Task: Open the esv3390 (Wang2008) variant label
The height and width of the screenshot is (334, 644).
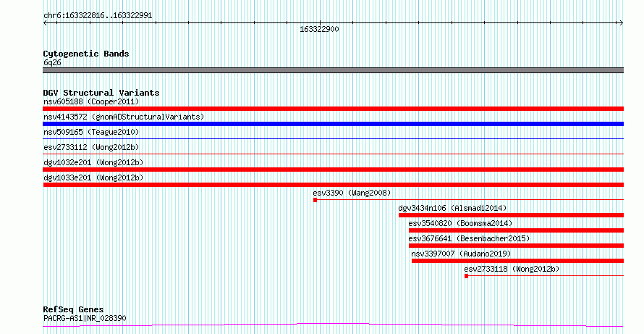Action: tap(352, 193)
